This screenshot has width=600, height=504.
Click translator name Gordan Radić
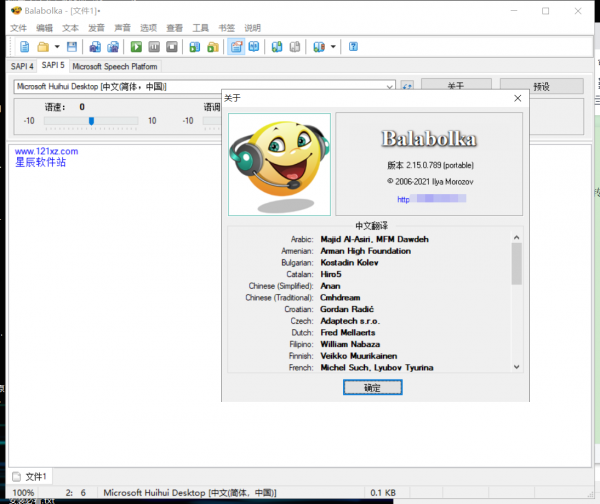pyautogui.click(x=347, y=309)
